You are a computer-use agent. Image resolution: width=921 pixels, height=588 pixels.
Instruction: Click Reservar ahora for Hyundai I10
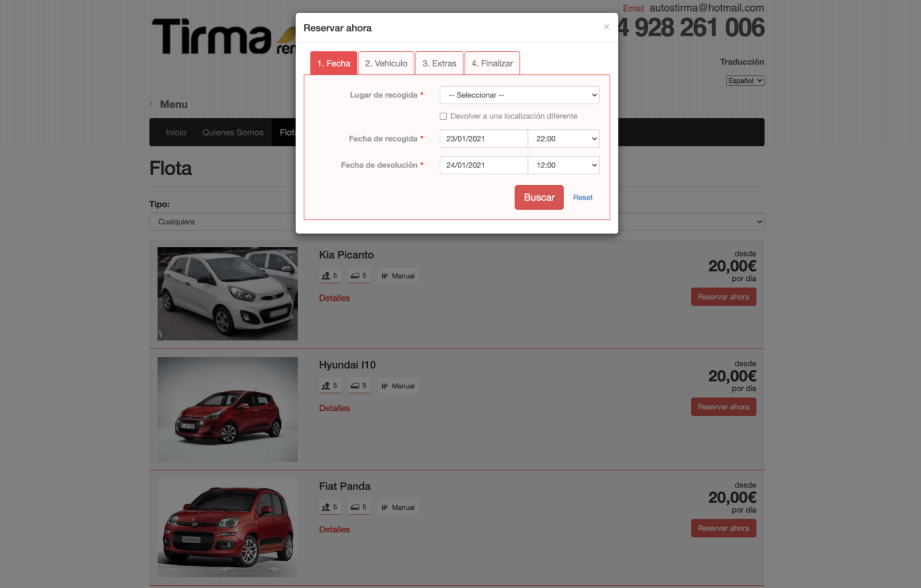pos(724,407)
